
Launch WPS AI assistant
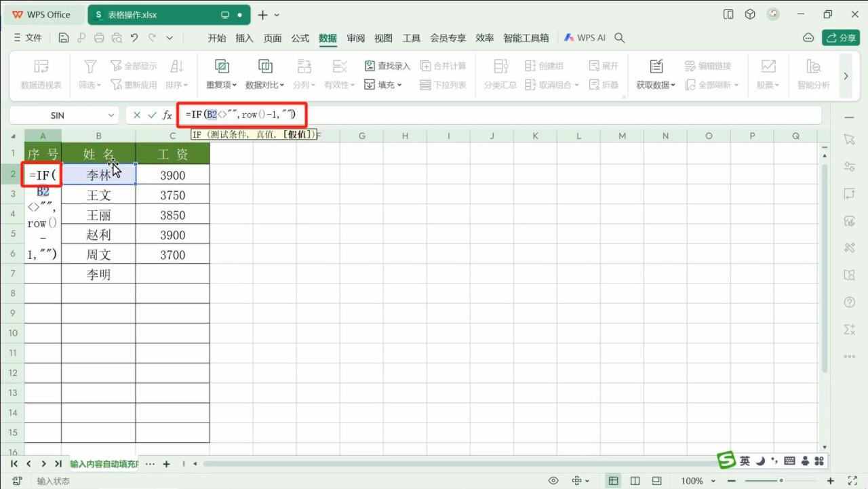click(585, 38)
